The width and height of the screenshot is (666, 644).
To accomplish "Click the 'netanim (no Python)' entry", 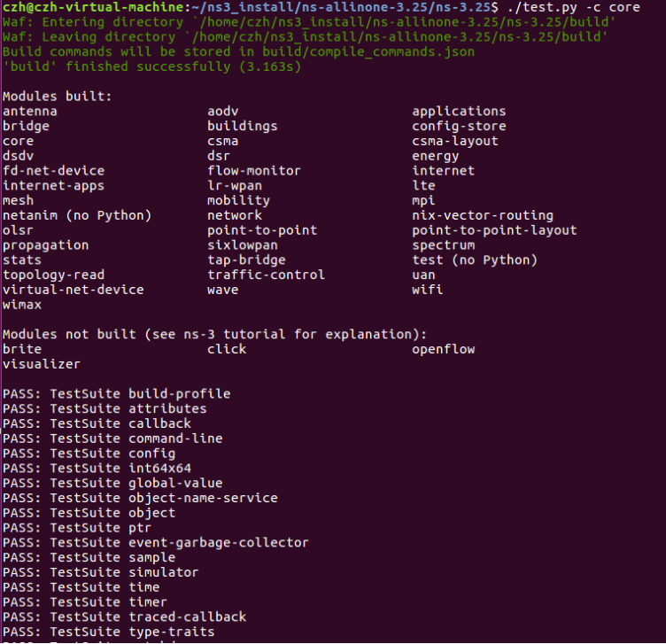I will point(77,216).
